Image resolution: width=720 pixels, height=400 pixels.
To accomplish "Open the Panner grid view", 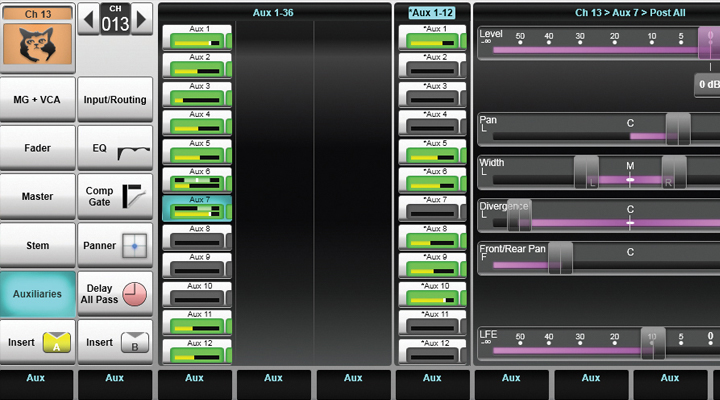I will (x=115, y=244).
